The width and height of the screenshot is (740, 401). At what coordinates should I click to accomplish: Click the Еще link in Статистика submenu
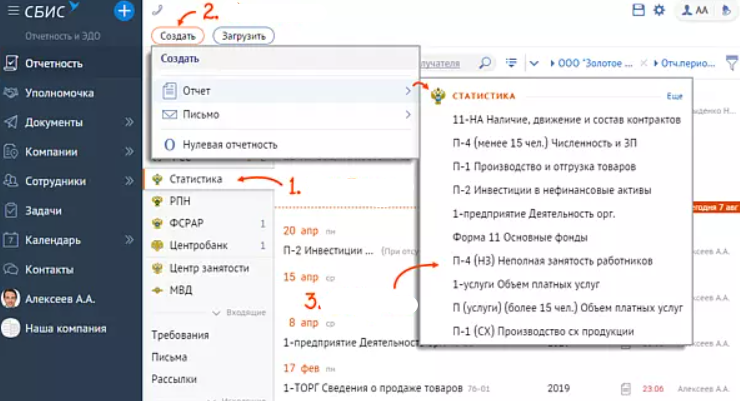pos(674,96)
